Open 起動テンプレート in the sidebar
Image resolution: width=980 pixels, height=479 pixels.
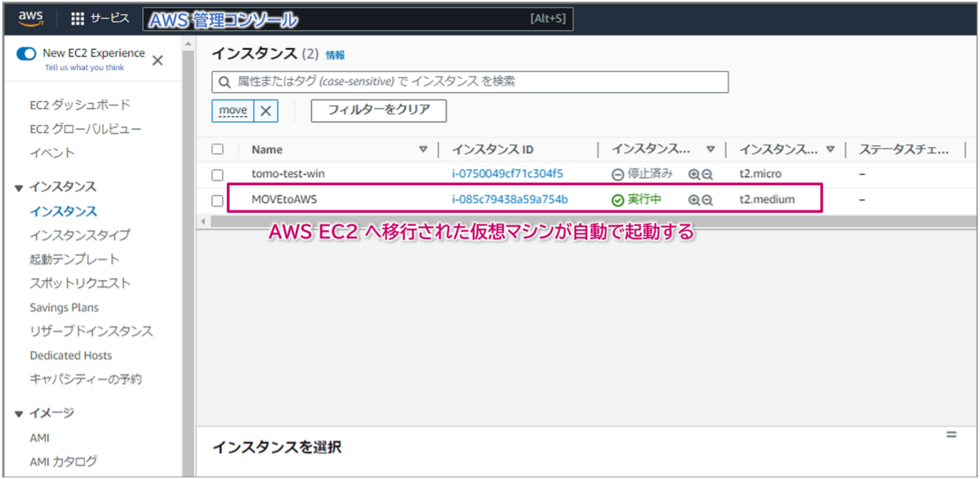tap(75, 259)
